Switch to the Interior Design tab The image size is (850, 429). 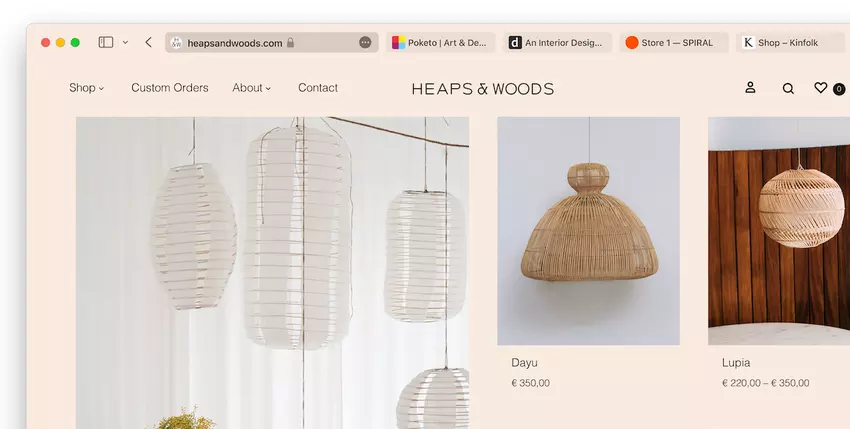[556, 43]
